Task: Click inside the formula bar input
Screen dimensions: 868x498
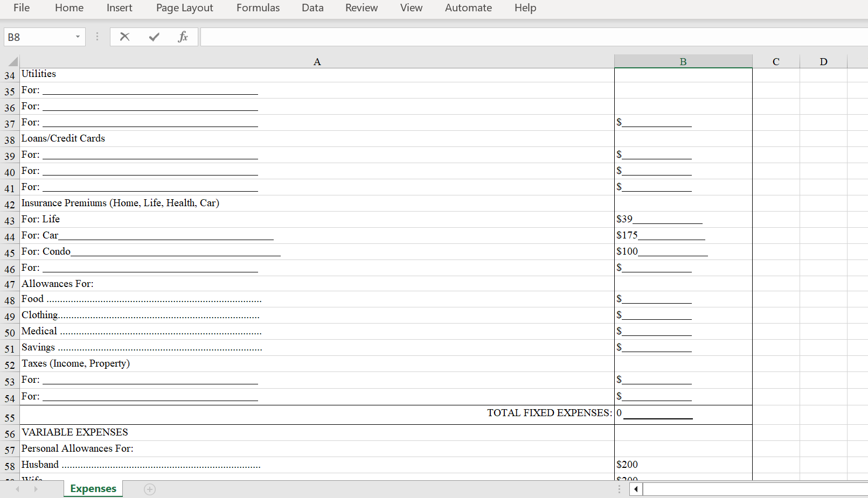Action: click(533, 37)
